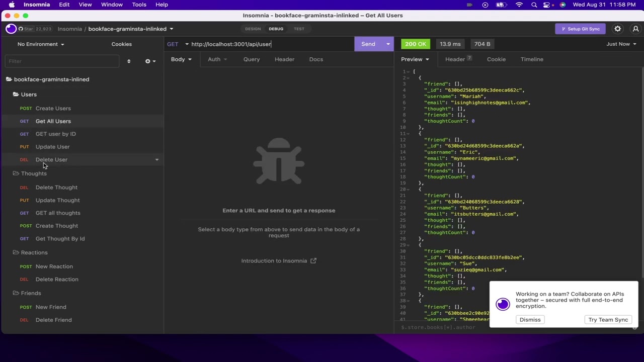Image resolution: width=644 pixels, height=362 pixels.
Task: Open the No Environment dropdown
Action: (x=41, y=44)
